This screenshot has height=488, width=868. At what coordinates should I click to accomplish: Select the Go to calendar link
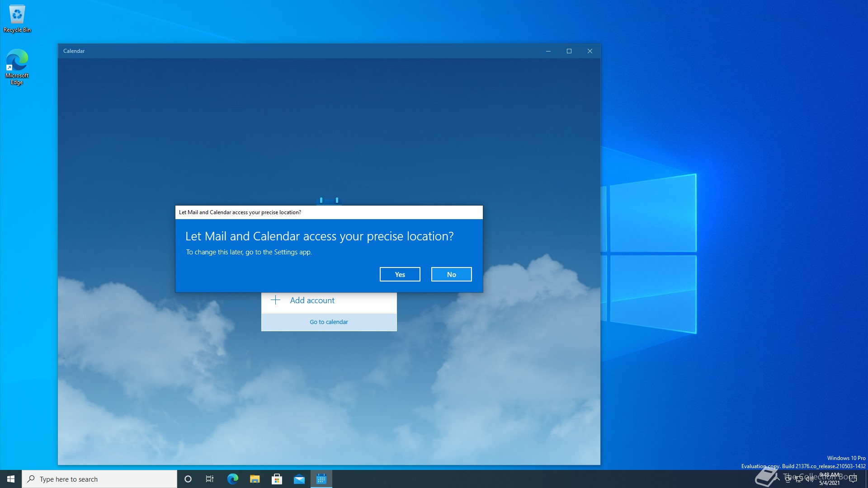329,322
